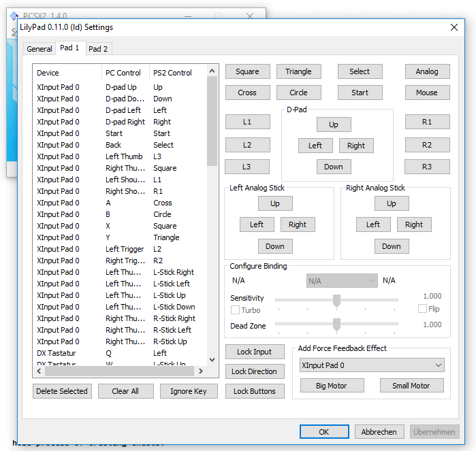Enable the Turbo checkbox
The image size is (476, 451).
(235, 310)
